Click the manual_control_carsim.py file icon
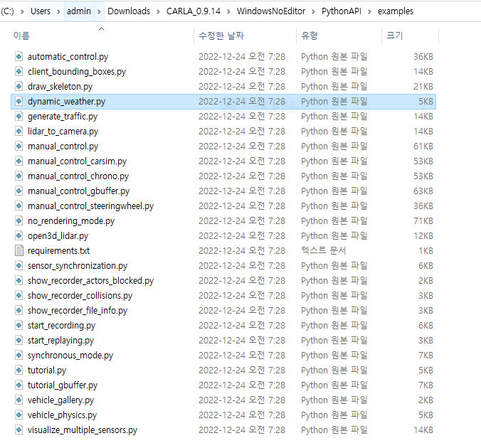The height and width of the screenshot is (448, 481). pos(19,161)
